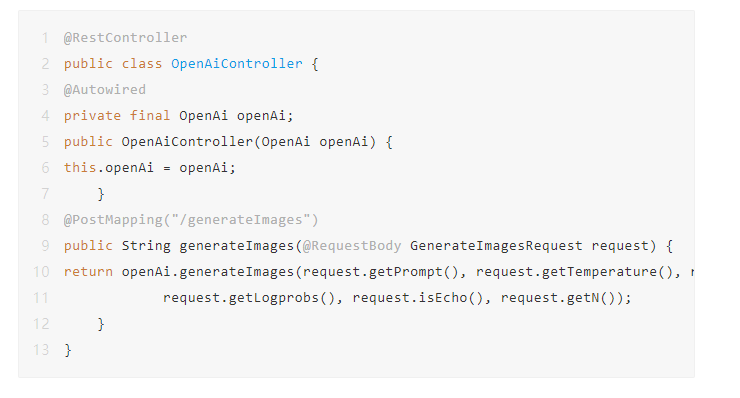Viewport: 740px width, 398px height.
Task: Click line number 13 in gutter
Action: [x=41, y=350]
